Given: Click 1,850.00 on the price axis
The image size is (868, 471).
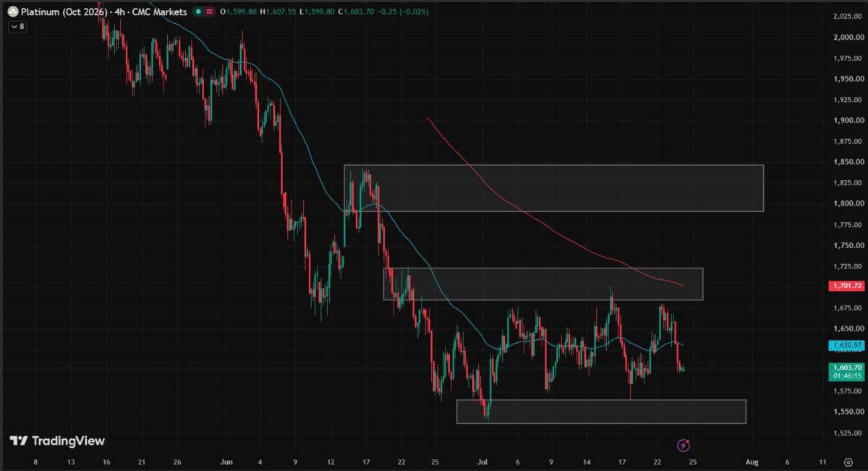Looking at the screenshot, I should tap(848, 162).
